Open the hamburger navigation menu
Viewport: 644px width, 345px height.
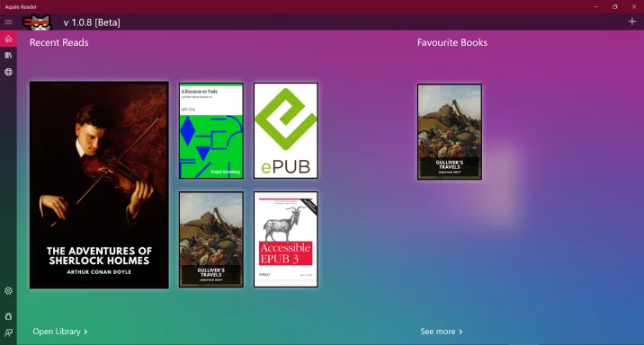(8, 22)
